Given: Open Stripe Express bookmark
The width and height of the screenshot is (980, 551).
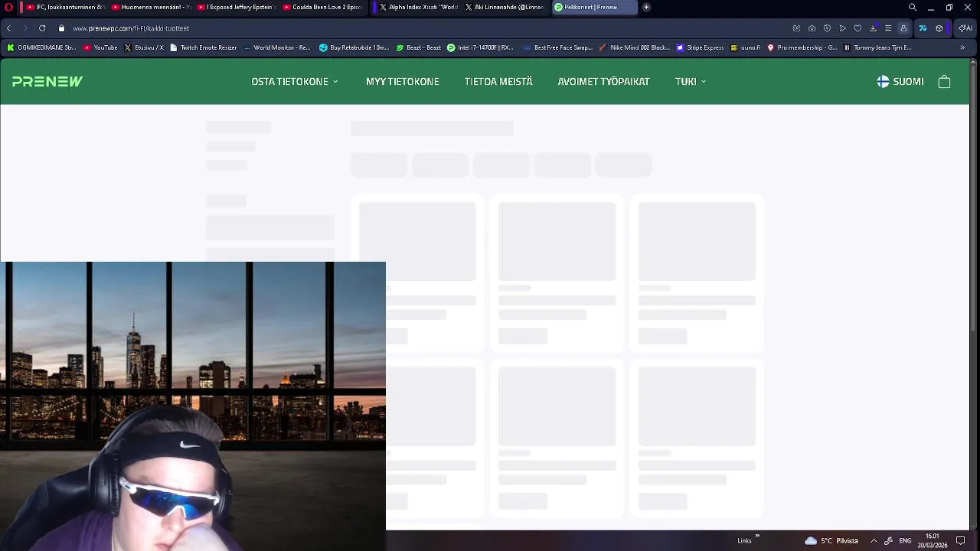Looking at the screenshot, I should pos(700,47).
